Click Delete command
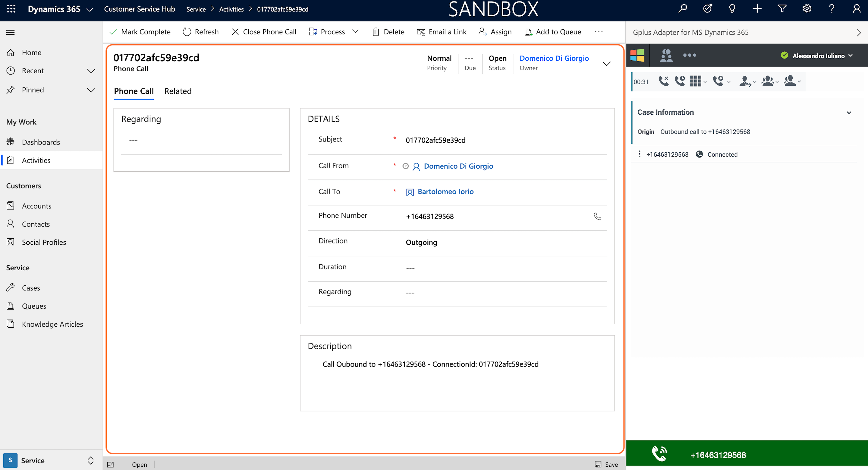Screen dimensions: 868x470 (388, 32)
